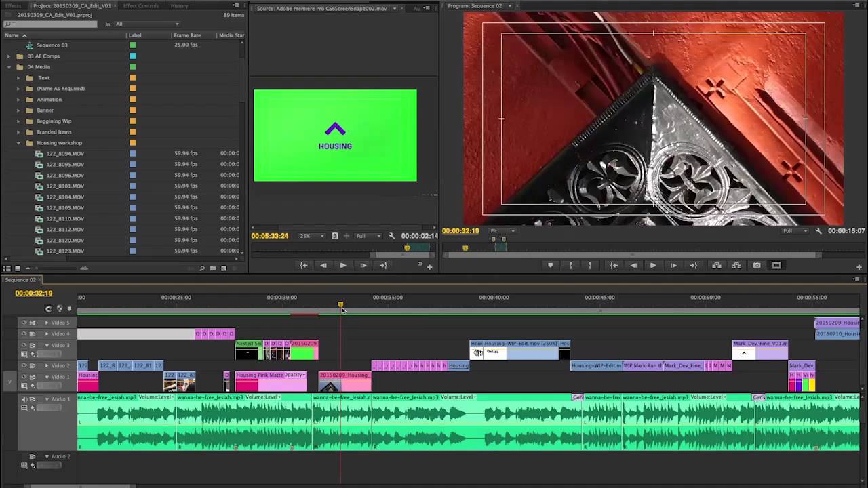Play the Source monitor clip
This screenshot has height=488, width=868.
[x=342, y=266]
